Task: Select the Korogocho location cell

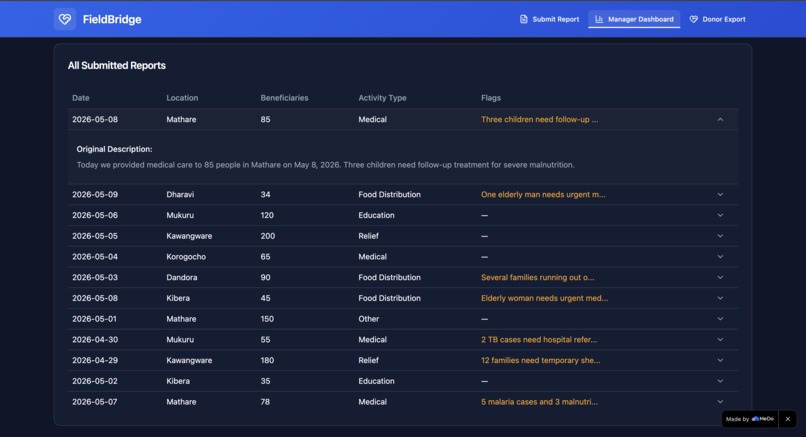Action: click(x=186, y=257)
